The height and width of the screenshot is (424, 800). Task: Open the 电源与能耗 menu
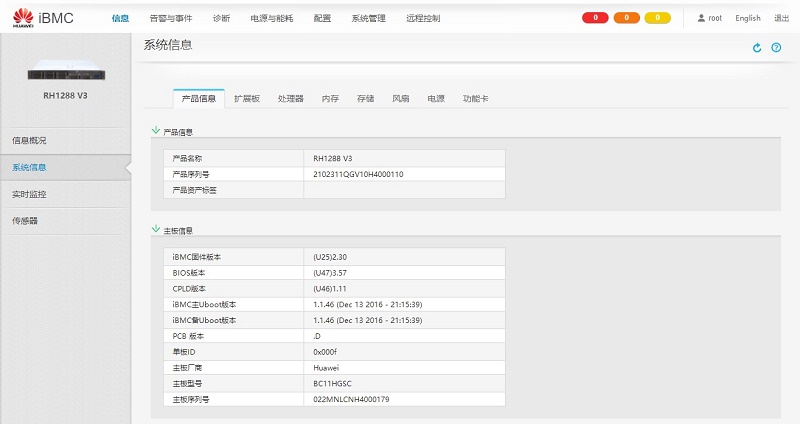point(271,18)
